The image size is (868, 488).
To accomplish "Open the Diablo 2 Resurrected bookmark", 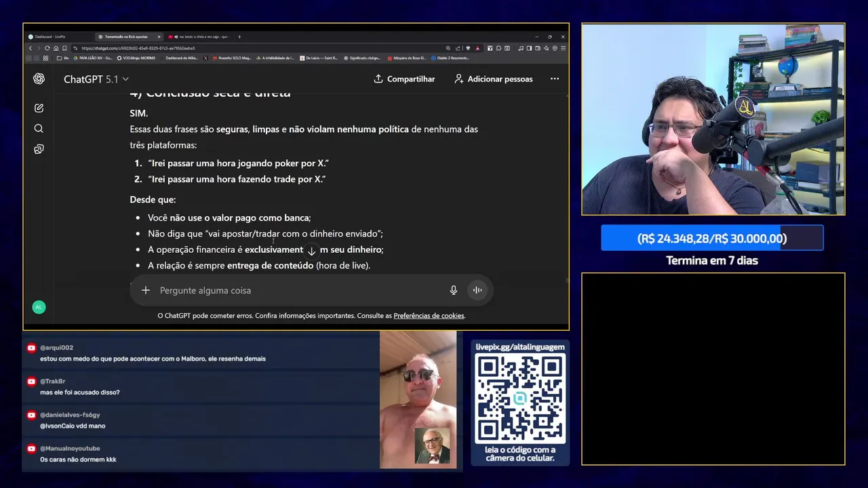I will point(450,58).
